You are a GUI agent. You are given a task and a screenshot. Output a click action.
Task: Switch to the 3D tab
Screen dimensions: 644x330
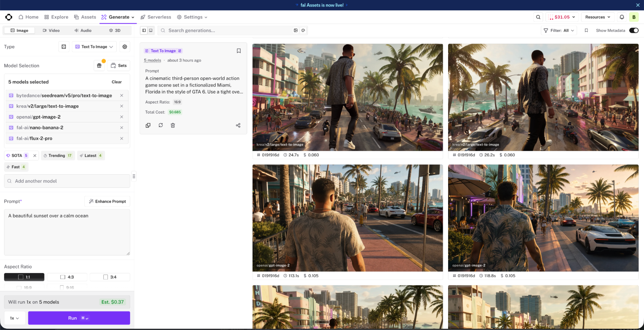coord(115,30)
